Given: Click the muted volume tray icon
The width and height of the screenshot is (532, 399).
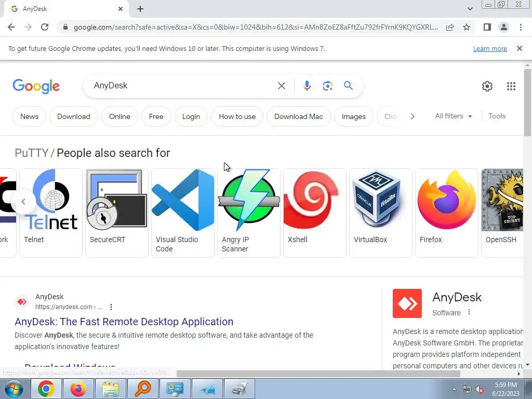Looking at the screenshot, I should [x=480, y=390].
